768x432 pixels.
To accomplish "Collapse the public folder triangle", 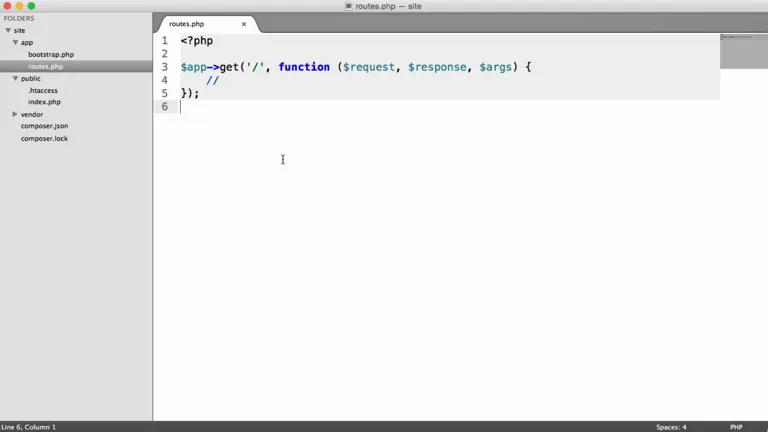I will (x=15, y=78).
